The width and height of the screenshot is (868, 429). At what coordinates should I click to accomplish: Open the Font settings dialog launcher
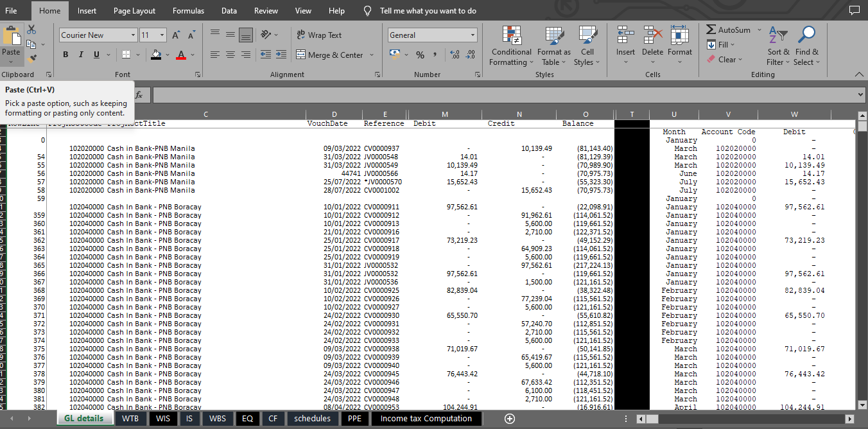tap(198, 75)
